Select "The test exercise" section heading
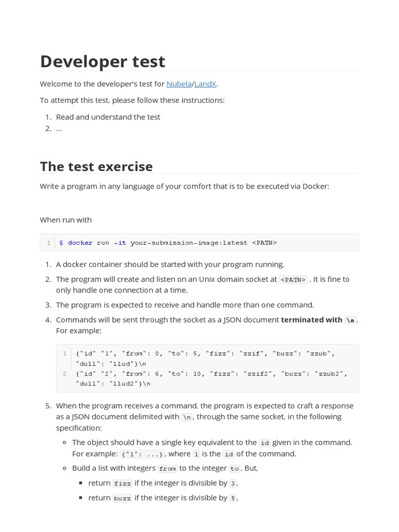Screen dimensions: 399x532 96,166
